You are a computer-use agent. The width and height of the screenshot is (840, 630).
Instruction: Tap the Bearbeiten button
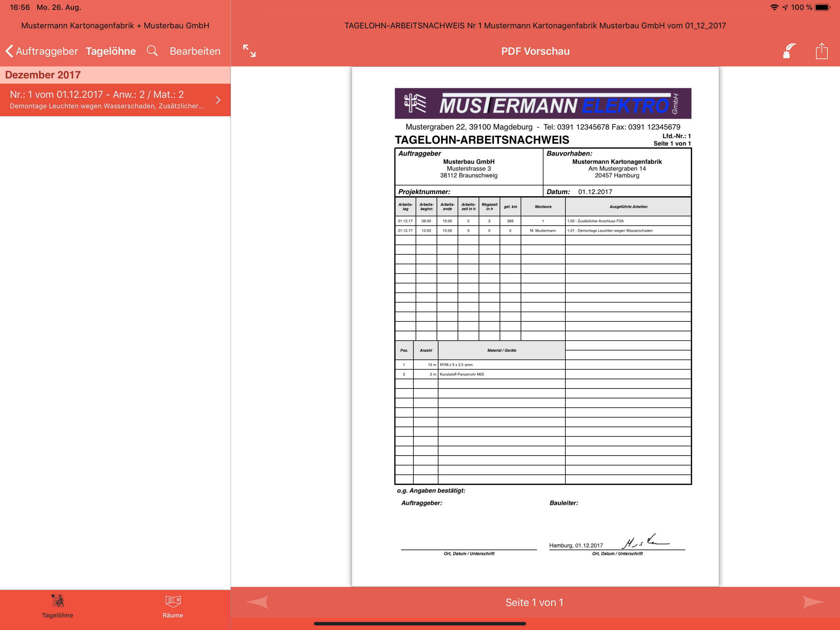tap(195, 51)
